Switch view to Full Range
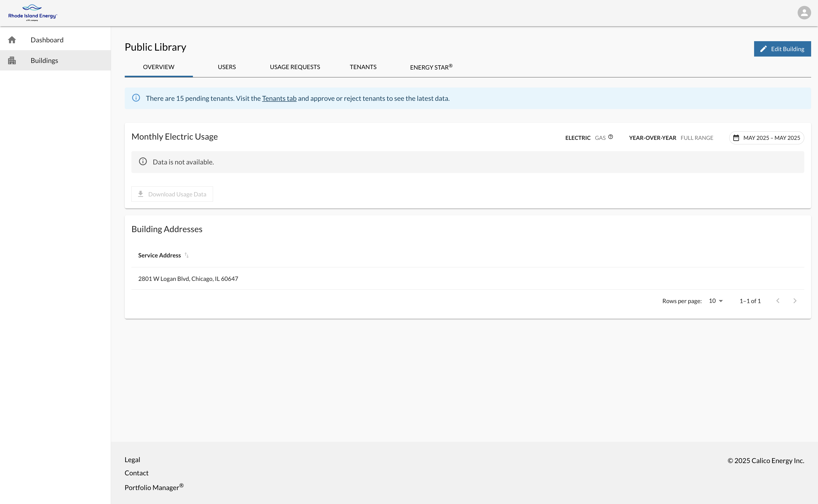Screen dimensions: 818x504 pyautogui.click(x=697, y=138)
